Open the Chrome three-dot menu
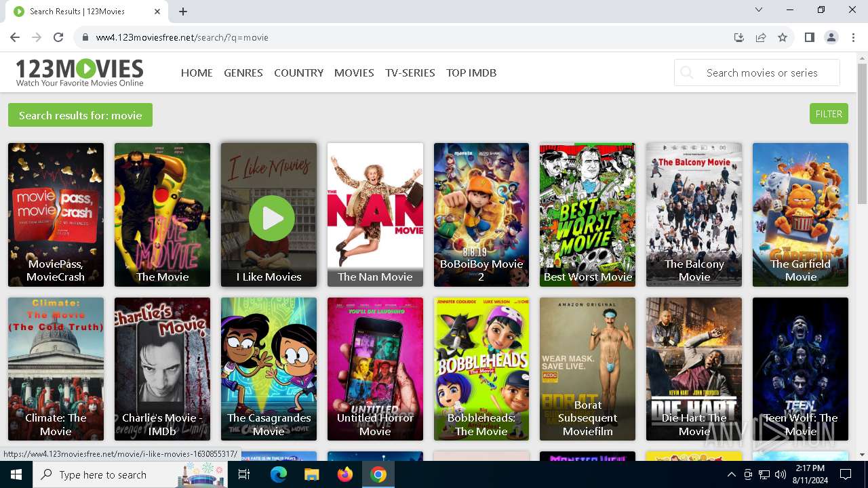This screenshot has height=488, width=868. (853, 37)
